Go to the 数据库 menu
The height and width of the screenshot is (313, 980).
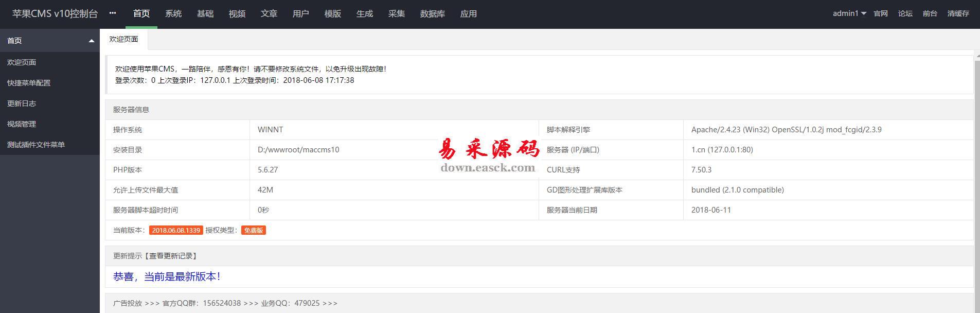(433, 14)
